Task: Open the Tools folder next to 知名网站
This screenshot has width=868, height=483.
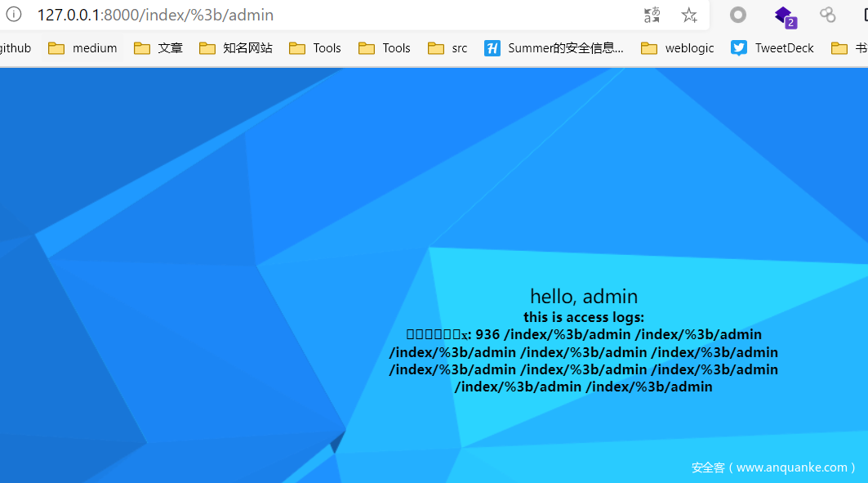Action: 315,48
